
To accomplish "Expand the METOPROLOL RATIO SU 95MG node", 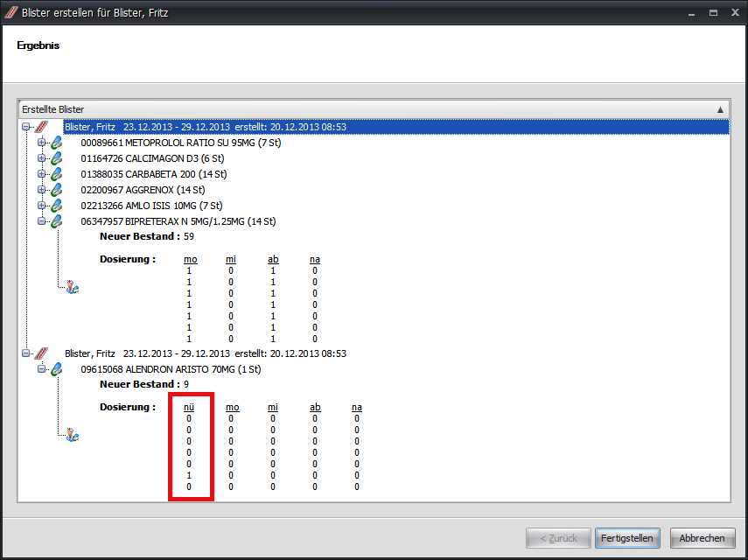I will 41,143.
